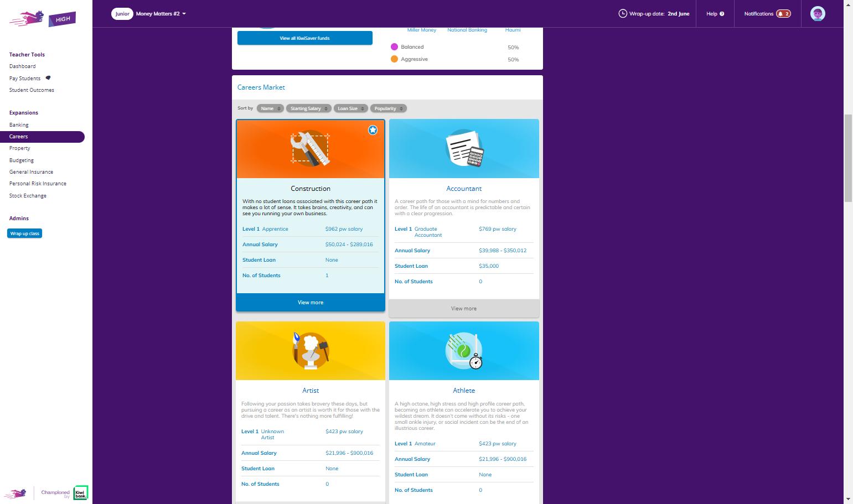853x504 pixels.
Task: Open Dashboard in the sidebar
Action: pyautogui.click(x=23, y=66)
